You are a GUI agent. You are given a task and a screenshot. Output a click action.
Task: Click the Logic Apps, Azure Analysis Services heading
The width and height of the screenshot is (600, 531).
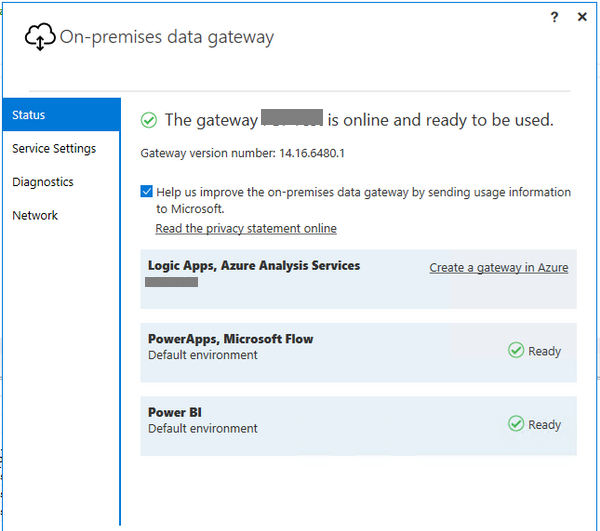click(254, 266)
